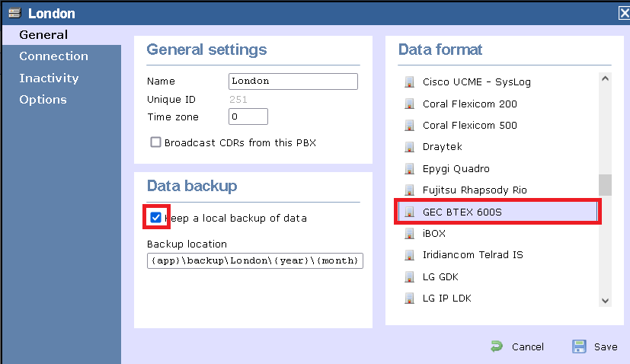
Task: Click the Iridiancom Telrad IS format icon
Action: coord(409,254)
